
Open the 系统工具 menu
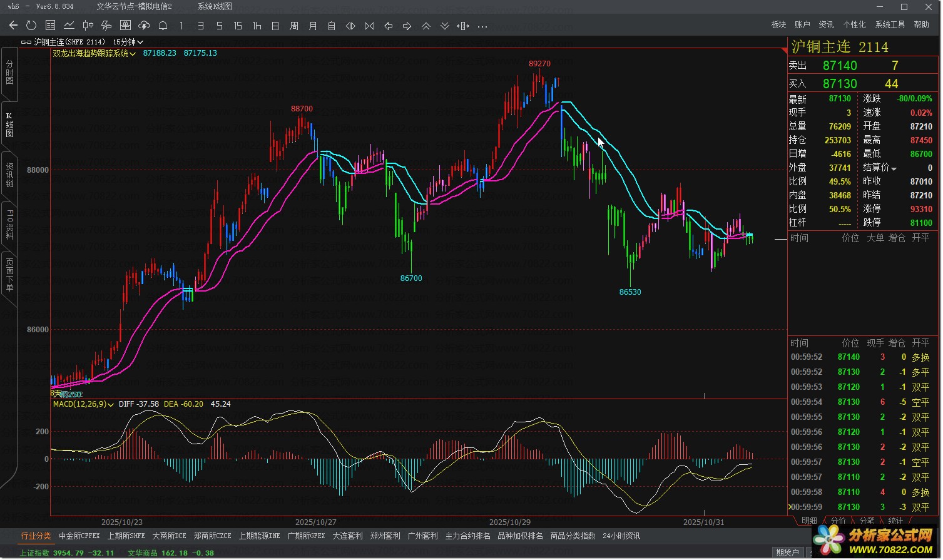pos(890,25)
